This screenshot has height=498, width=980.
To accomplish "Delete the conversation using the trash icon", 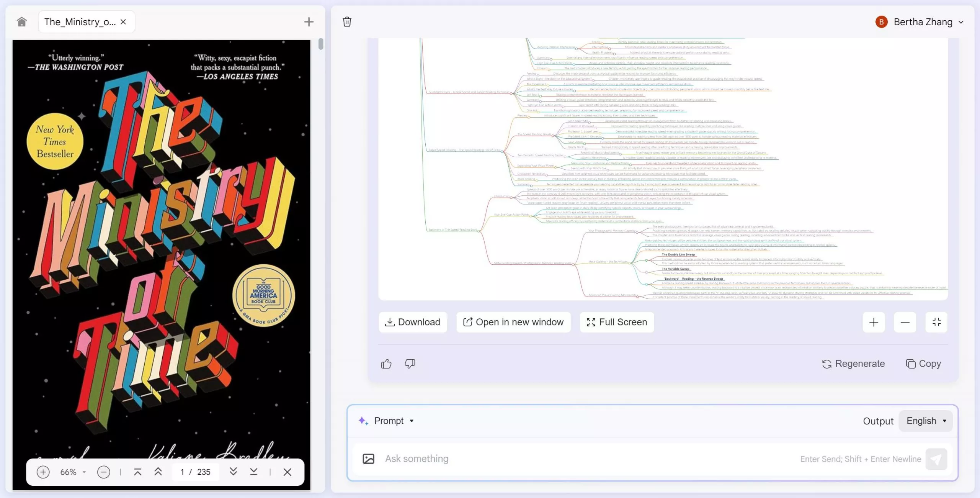I will [x=347, y=22].
